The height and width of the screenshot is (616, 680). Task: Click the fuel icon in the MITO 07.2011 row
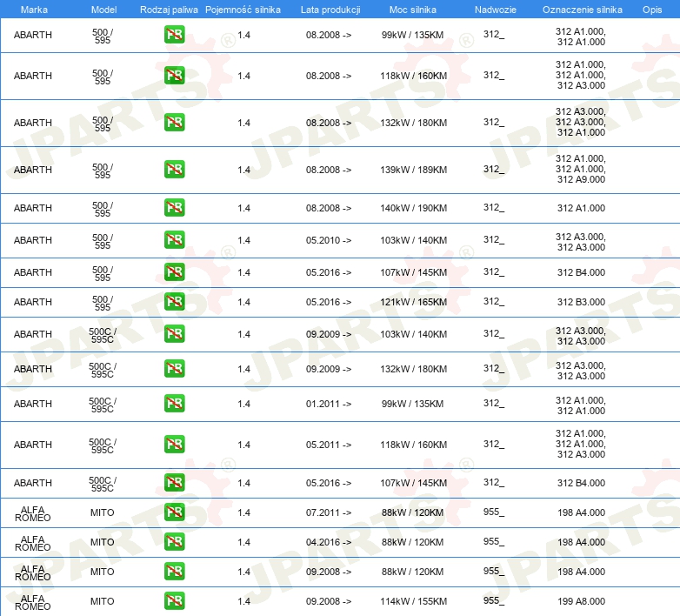coord(174,512)
